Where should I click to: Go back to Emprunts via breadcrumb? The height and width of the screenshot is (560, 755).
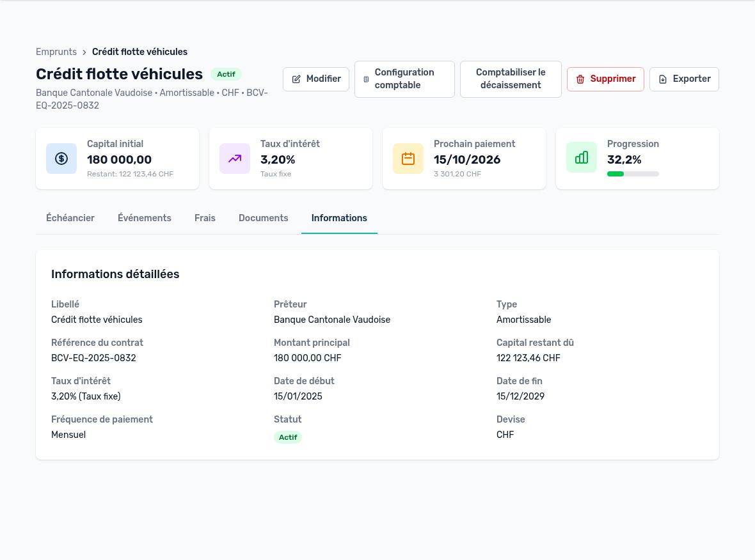(56, 52)
